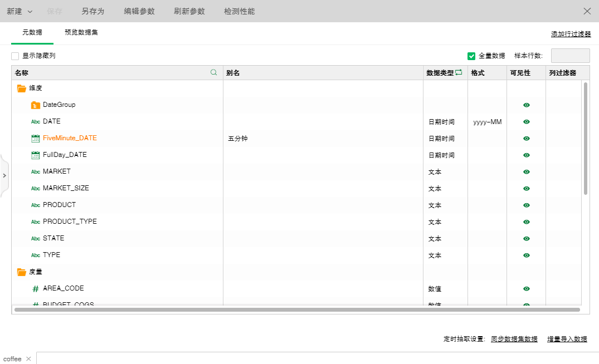Open the 新建 dropdown menu
This screenshot has height=364, width=599.
[x=20, y=11]
